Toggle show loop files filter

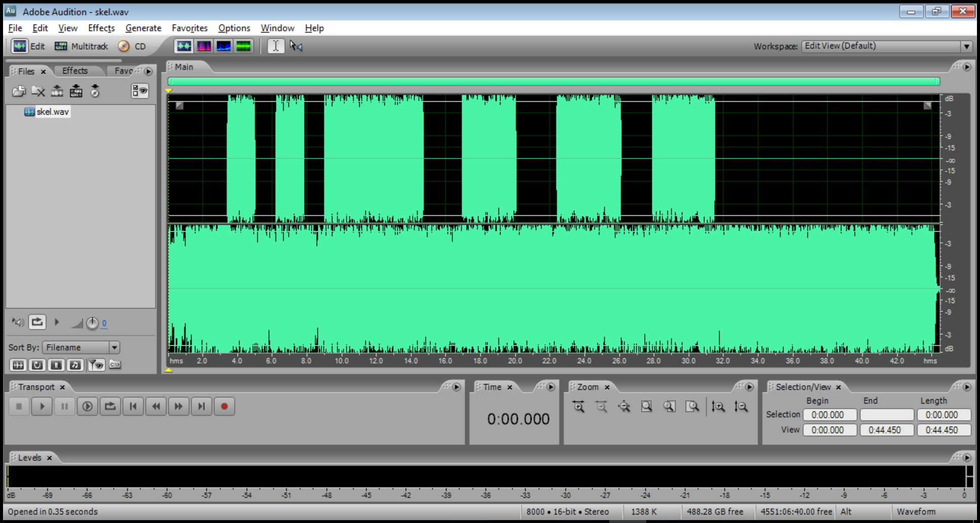tap(37, 365)
